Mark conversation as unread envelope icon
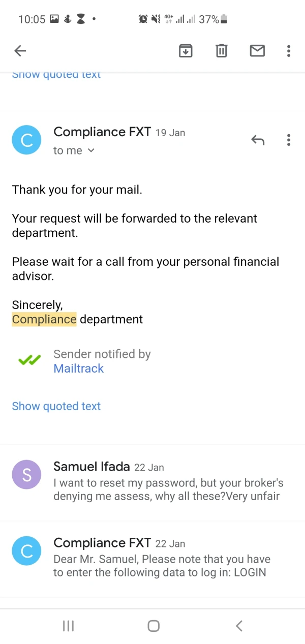Screen dimensions: 305x644 click(257, 51)
